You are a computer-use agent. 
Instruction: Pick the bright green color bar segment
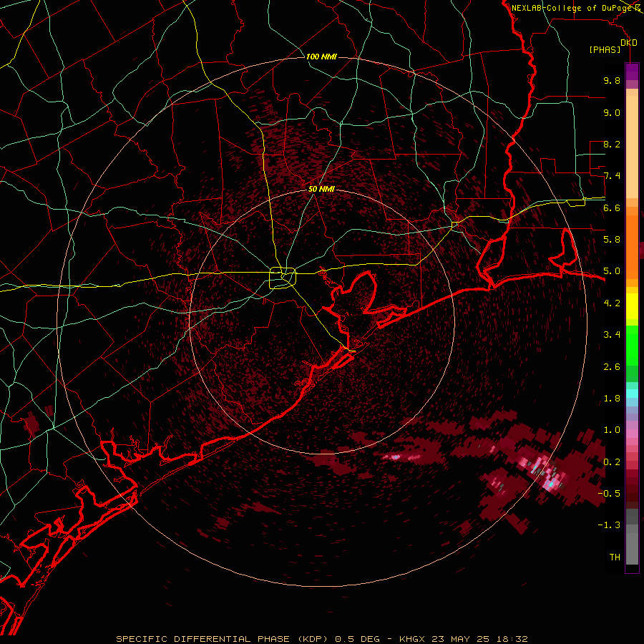(632, 345)
